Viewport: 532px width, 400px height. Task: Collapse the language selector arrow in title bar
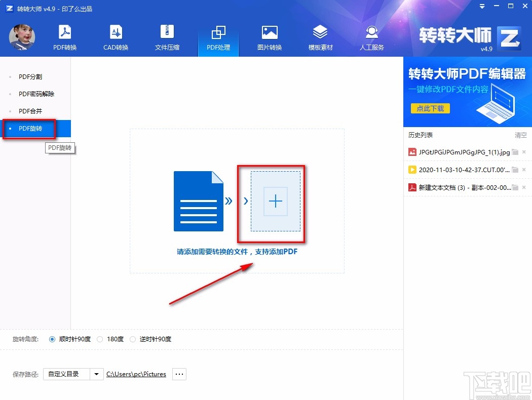(481, 7)
